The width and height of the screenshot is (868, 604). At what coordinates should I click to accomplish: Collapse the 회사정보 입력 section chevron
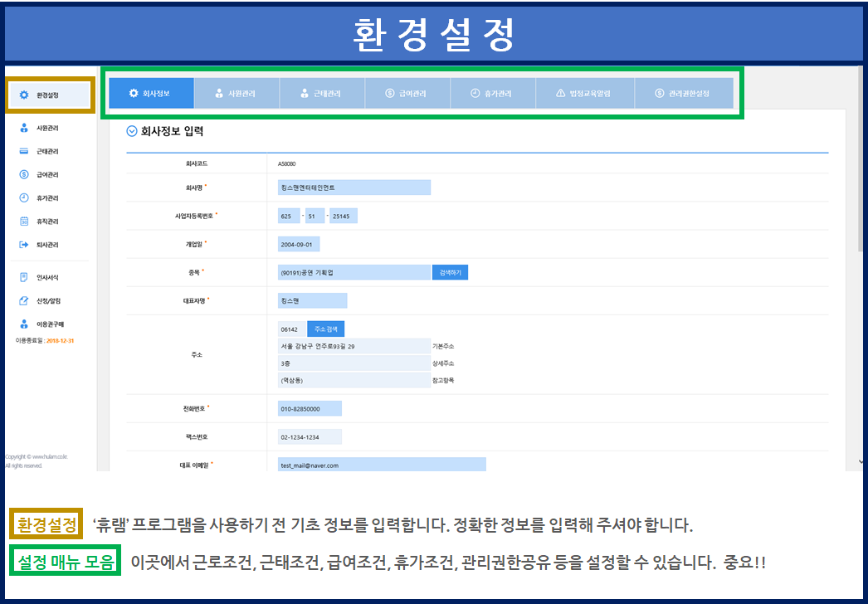click(x=131, y=131)
